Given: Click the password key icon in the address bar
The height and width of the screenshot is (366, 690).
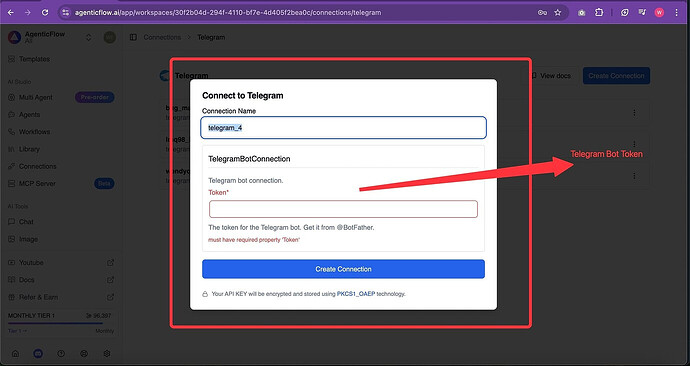Looking at the screenshot, I should (542, 12).
